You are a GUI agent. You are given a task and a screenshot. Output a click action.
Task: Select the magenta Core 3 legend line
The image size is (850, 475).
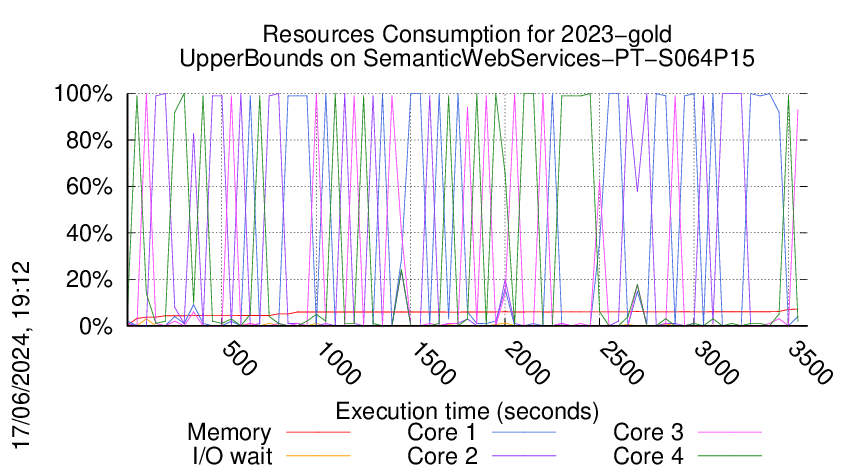pos(730,432)
